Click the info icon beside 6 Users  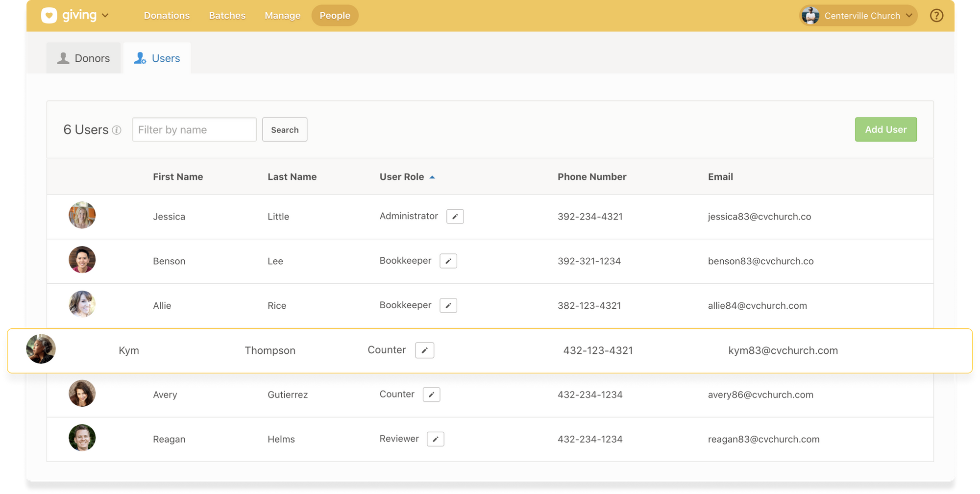pos(117,130)
